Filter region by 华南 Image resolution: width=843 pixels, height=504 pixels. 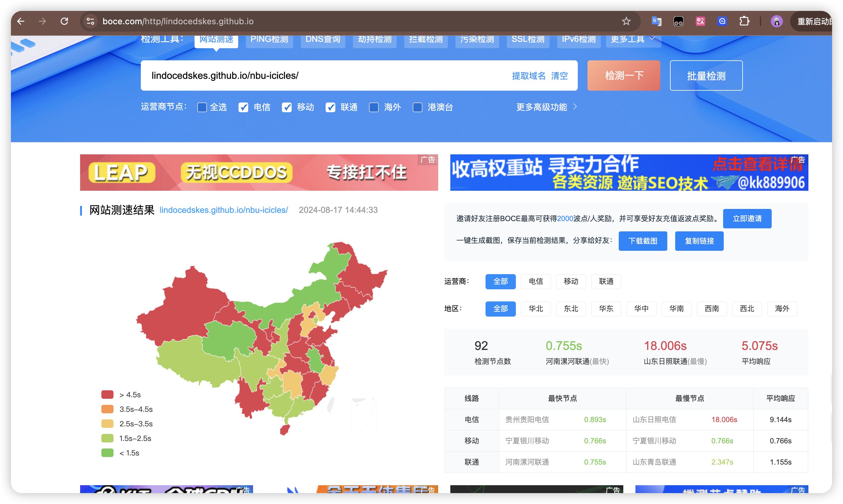point(676,308)
